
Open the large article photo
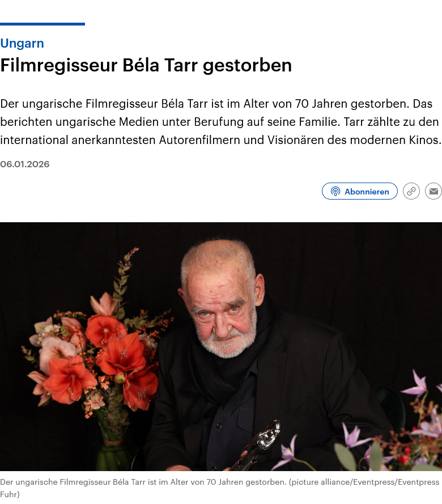221,346
